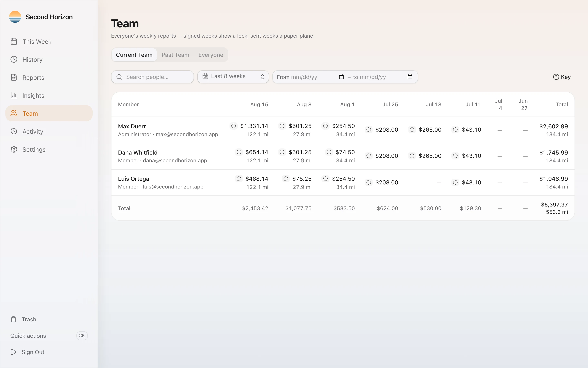This screenshot has width=588, height=368.
Task: Click the Aug 15 column header
Action: [259, 104]
